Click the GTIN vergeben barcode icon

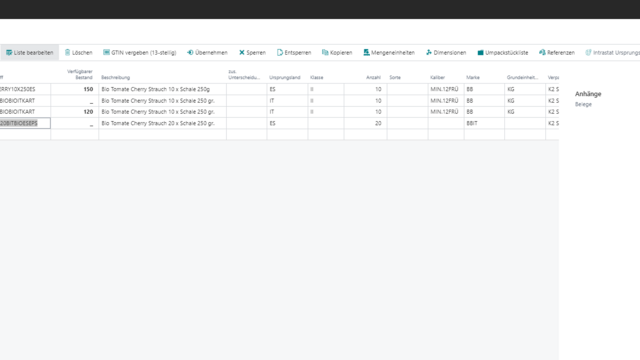(x=106, y=52)
